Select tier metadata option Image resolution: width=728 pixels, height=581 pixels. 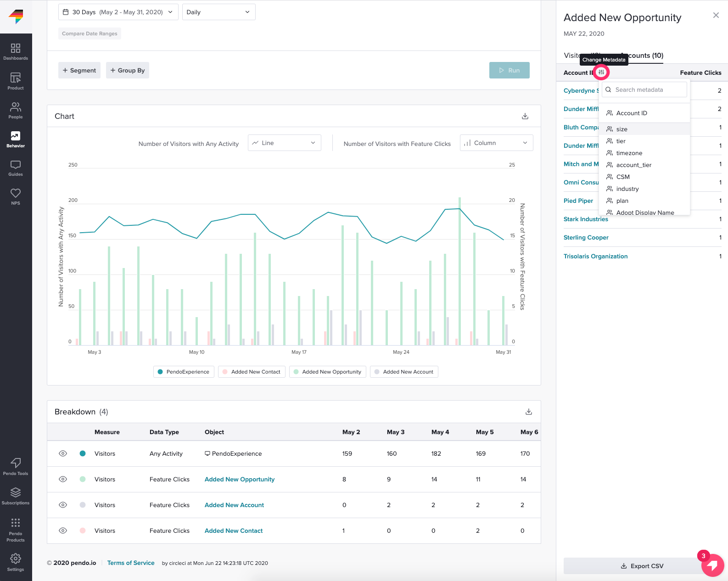[x=644, y=141]
